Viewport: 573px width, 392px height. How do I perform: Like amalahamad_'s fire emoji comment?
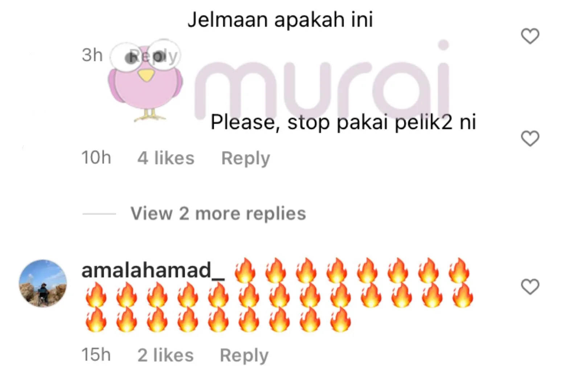[x=530, y=287]
